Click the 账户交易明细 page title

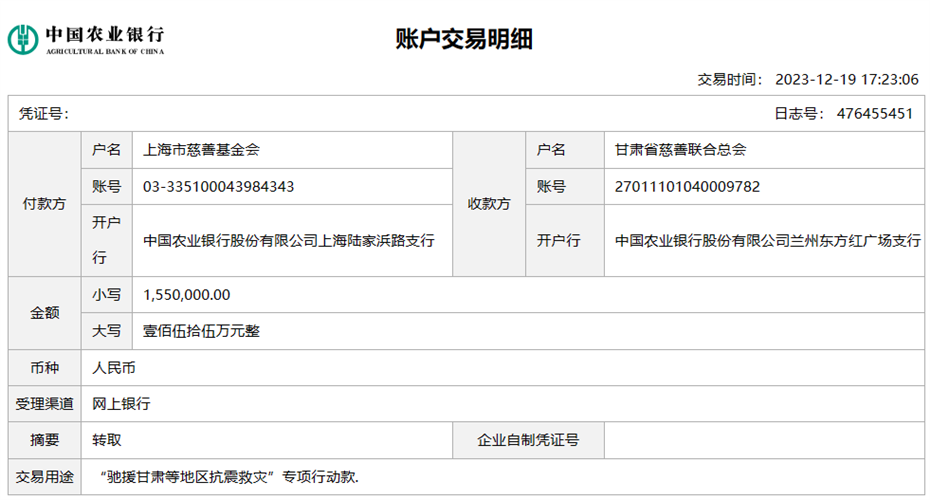[465, 39]
